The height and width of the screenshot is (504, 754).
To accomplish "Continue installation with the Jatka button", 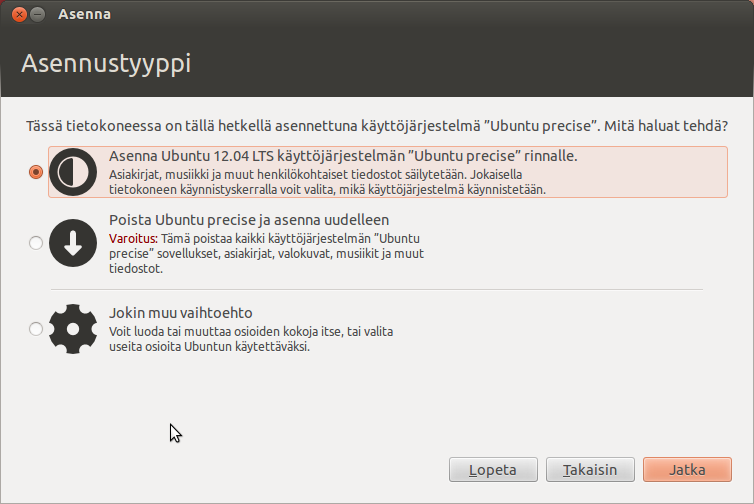I will coord(687,470).
